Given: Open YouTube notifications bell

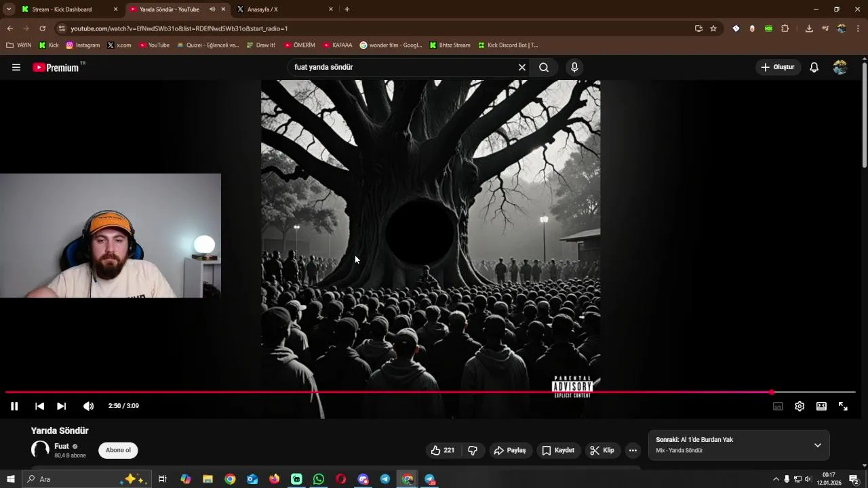Looking at the screenshot, I should [814, 67].
